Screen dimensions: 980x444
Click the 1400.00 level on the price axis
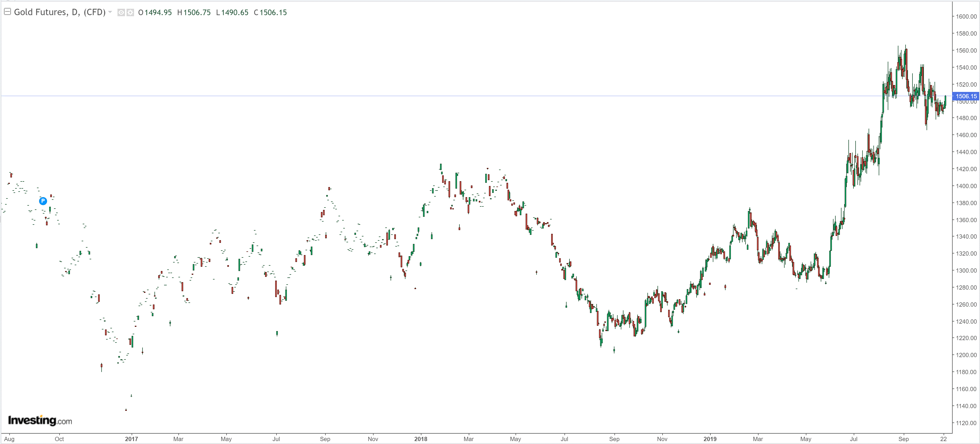pyautogui.click(x=966, y=186)
